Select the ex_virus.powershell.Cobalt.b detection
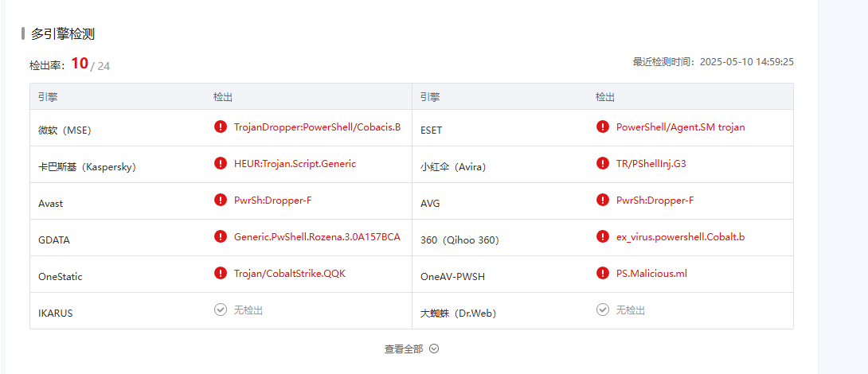This screenshot has width=868, height=374. click(680, 236)
